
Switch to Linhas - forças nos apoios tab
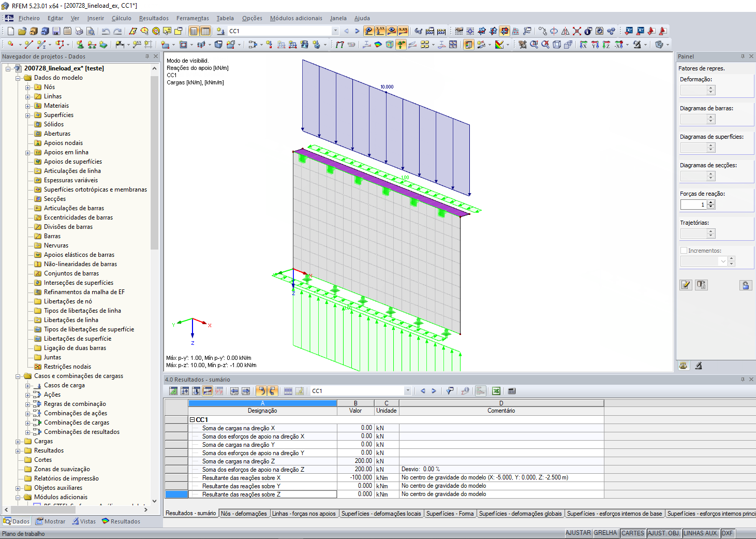(304, 514)
